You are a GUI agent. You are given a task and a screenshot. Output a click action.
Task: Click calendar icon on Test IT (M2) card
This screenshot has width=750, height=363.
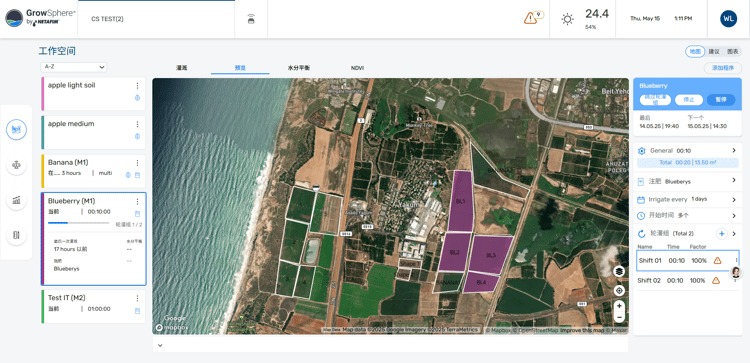pyautogui.click(x=137, y=311)
